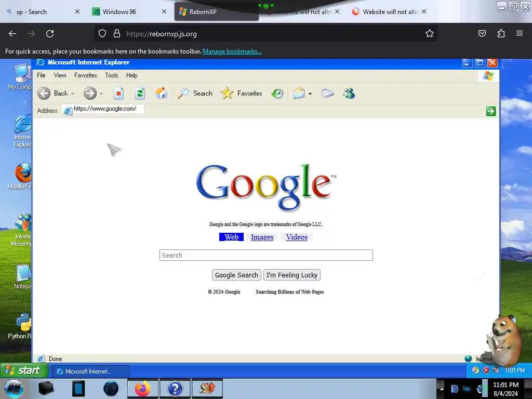Open Firefox extensions puzzle icon
This screenshot has width=532, height=399.
[501, 33]
